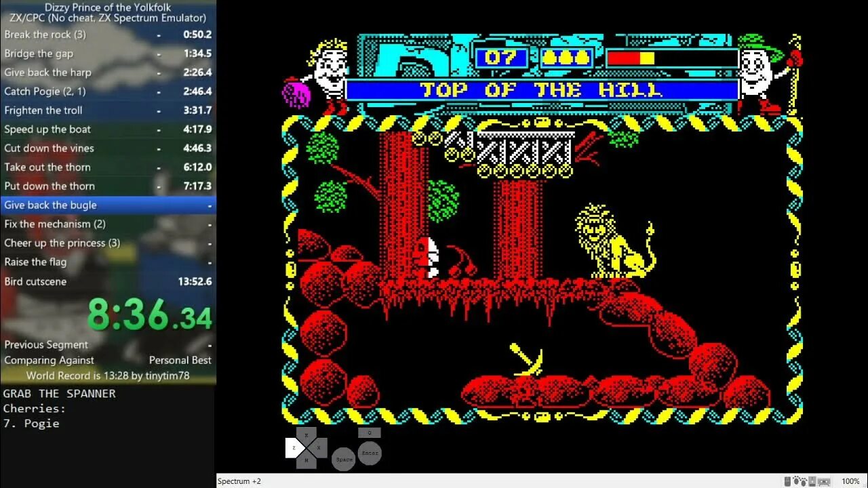Select the Bird cutscene split
The image size is (868, 488).
[108, 281]
